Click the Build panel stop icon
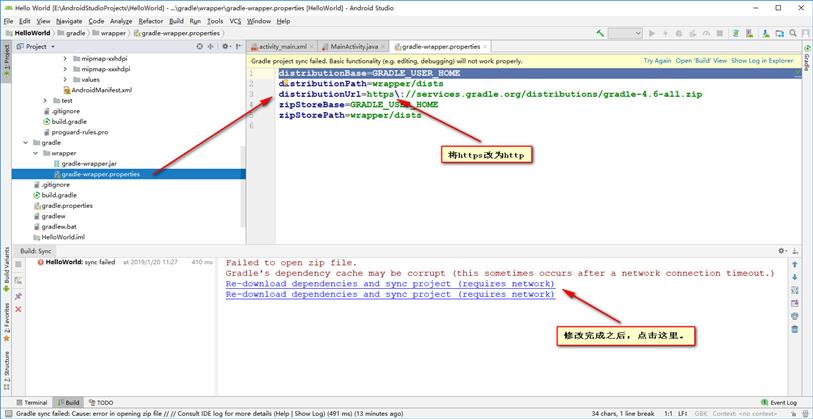 pos(18,264)
